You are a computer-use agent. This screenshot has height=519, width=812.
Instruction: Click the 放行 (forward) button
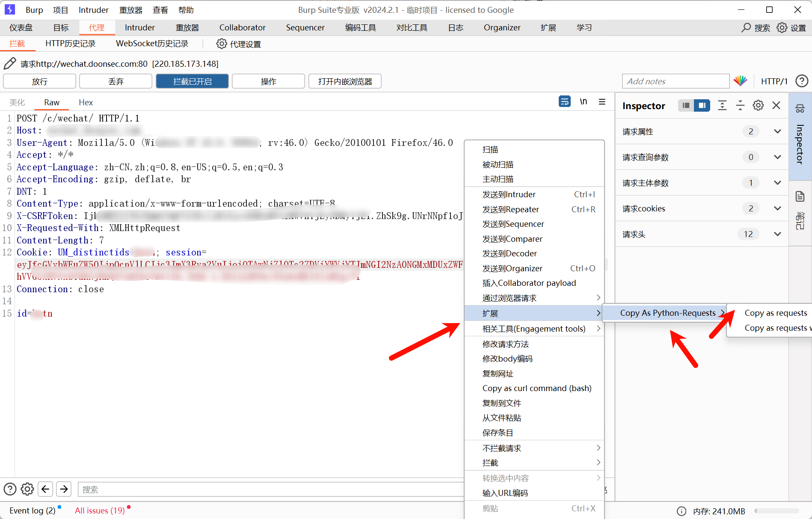[x=39, y=81]
